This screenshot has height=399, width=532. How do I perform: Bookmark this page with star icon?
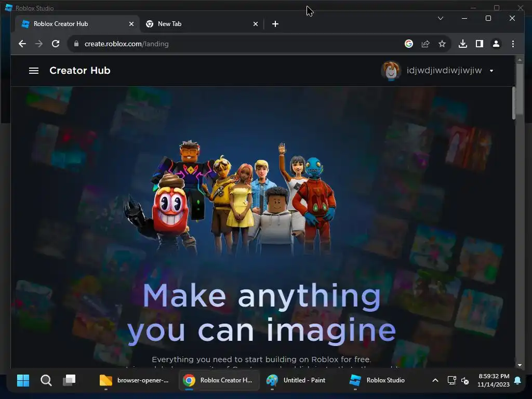pos(442,44)
